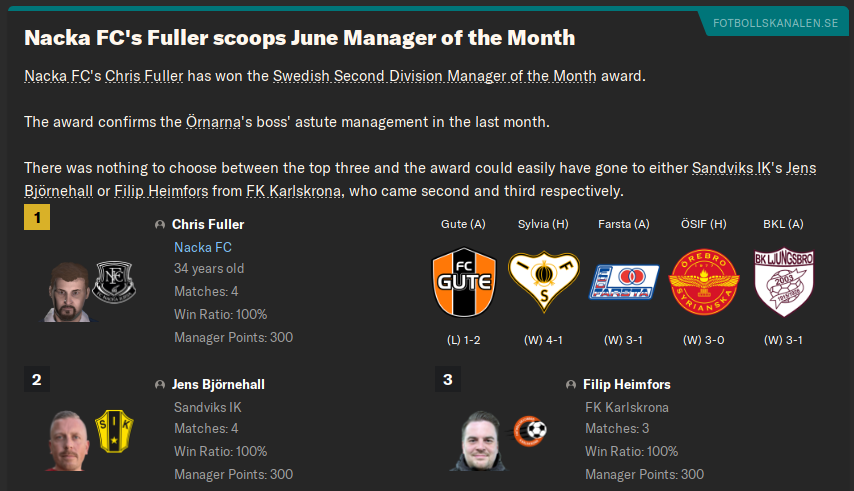This screenshot has width=854, height=491.
Task: Click the person icon beside Filip Heimfors
Action: 571,385
